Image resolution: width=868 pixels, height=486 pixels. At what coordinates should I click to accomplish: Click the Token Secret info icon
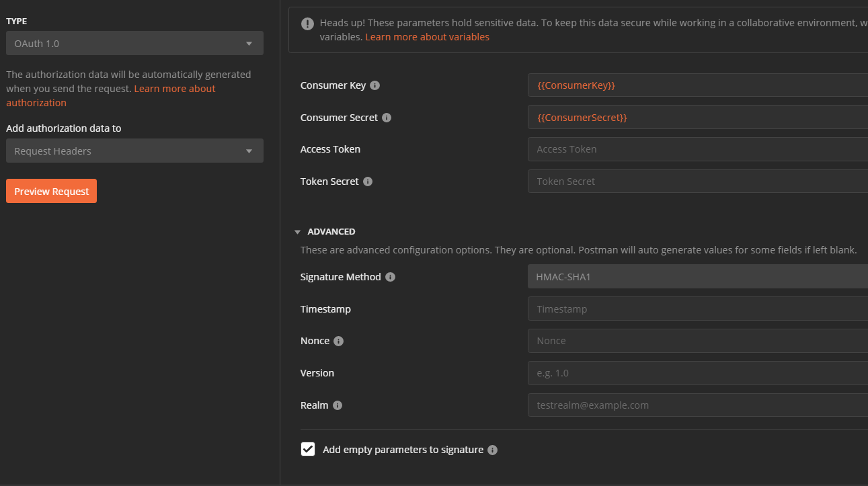366,181
